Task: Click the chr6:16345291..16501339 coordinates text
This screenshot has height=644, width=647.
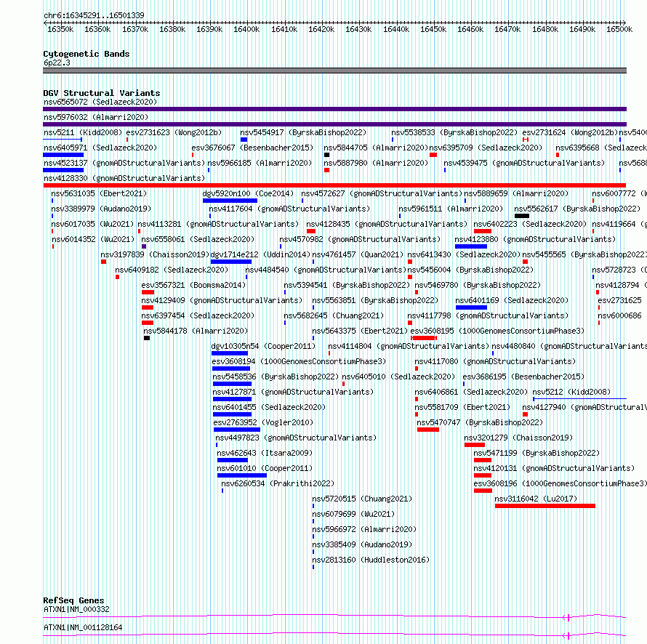Action: 94,15
